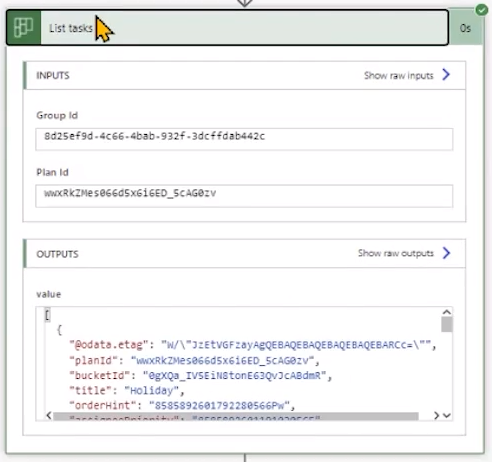Click the scroll up arrow in value box
Image resolution: width=492 pixels, height=462 pixels.
click(x=447, y=312)
